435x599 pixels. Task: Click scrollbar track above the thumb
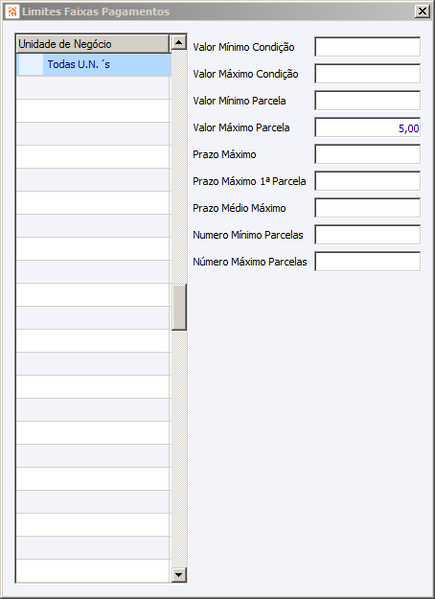coord(178,167)
